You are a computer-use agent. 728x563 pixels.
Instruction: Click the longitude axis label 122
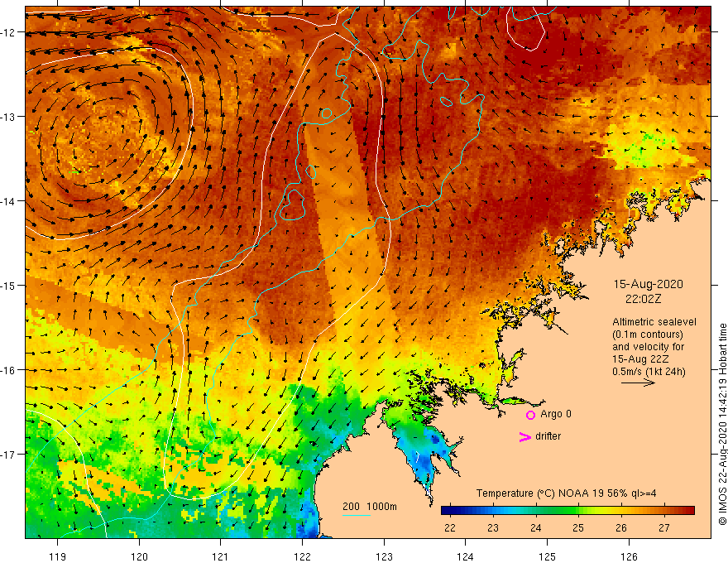[302, 556]
